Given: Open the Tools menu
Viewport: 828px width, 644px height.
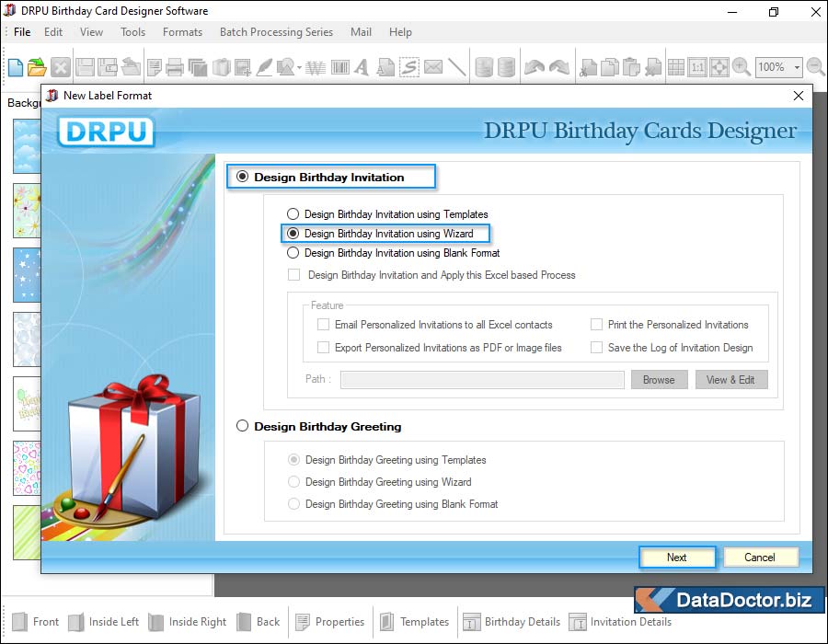Looking at the screenshot, I should (x=132, y=31).
